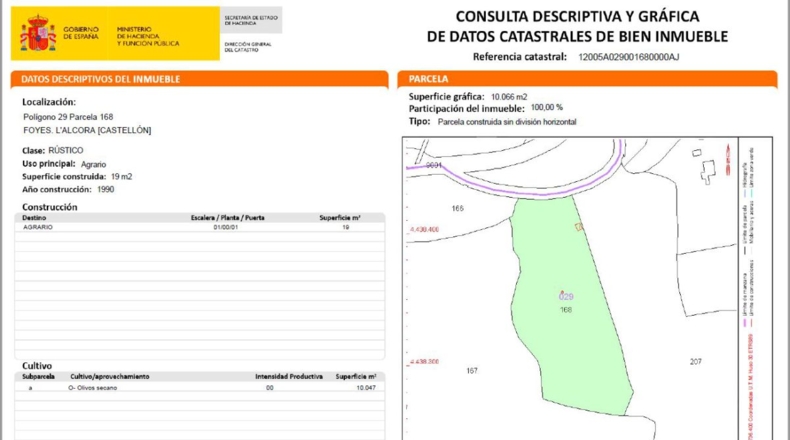This screenshot has width=790, height=440.
Task: Click the '10.047' surface value in Cultivo
Action: [366, 388]
